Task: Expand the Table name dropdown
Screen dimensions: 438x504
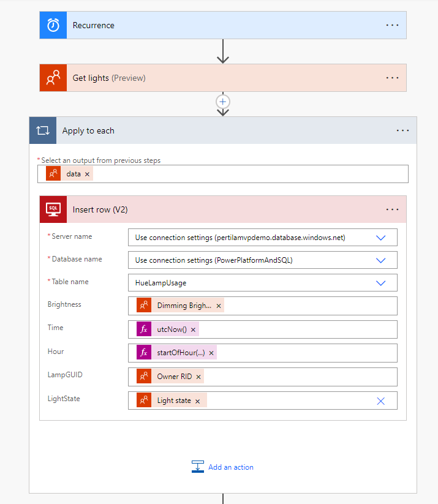Action: coord(380,283)
